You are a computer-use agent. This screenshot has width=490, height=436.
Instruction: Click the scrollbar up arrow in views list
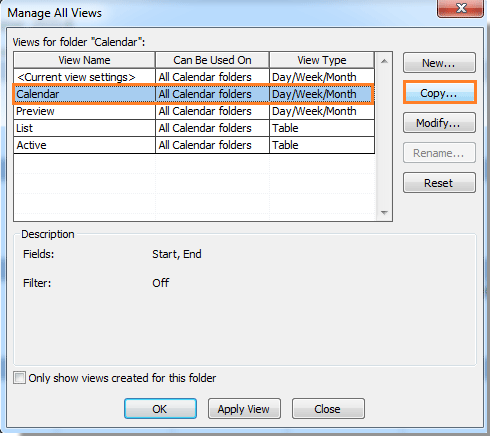coord(384,61)
